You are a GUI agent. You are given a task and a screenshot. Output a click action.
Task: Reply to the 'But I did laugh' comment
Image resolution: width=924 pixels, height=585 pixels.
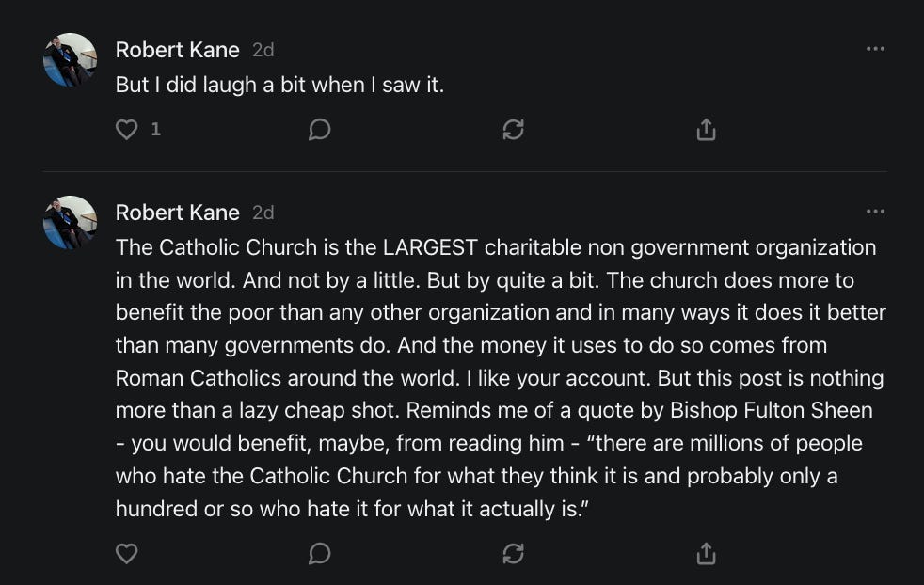pos(319,130)
